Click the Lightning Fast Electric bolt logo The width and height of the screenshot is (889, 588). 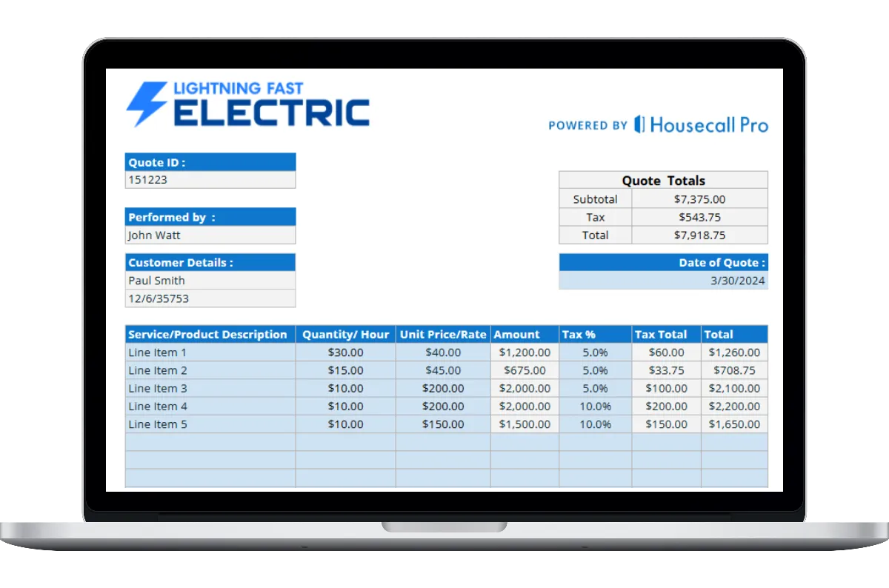click(146, 104)
